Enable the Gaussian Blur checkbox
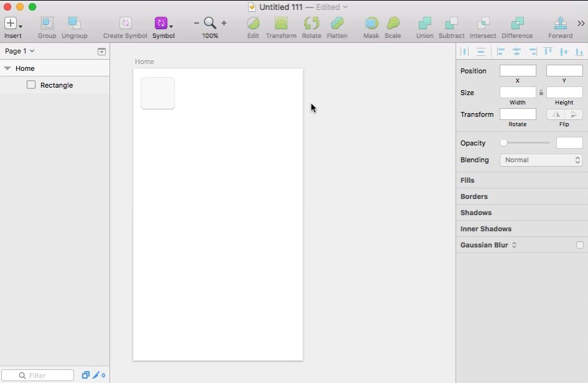The height and width of the screenshot is (383, 588). coord(580,245)
